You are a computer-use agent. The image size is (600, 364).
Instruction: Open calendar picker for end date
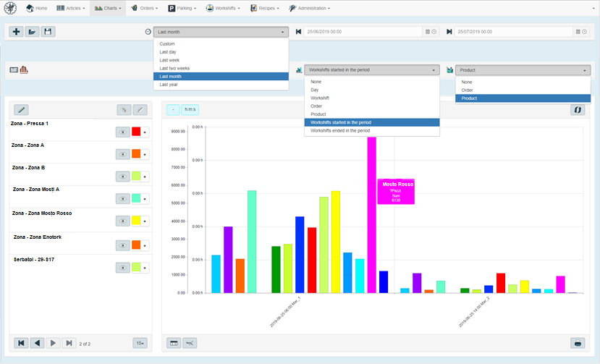[578, 32]
